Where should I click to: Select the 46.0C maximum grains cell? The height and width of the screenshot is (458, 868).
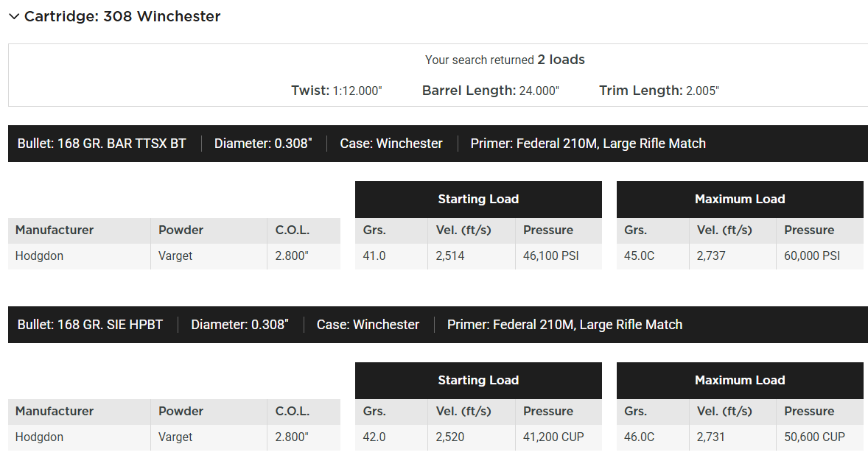click(640, 437)
